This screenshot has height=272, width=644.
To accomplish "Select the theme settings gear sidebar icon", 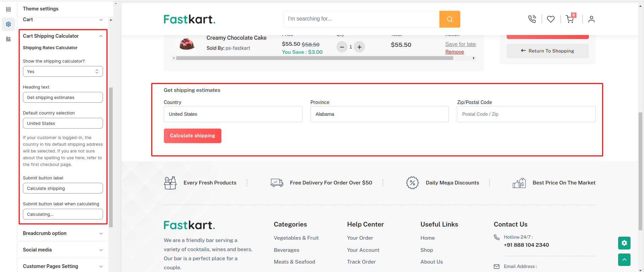I will click(8, 24).
